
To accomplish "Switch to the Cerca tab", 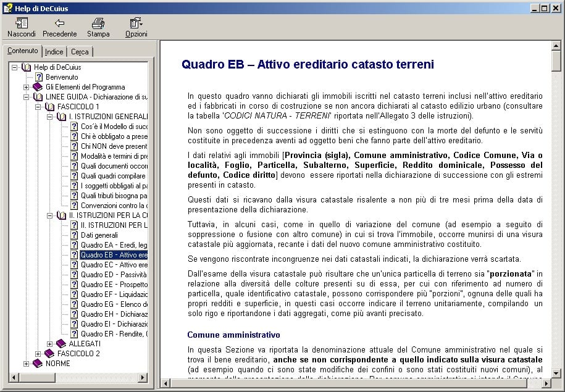I will click(x=80, y=52).
